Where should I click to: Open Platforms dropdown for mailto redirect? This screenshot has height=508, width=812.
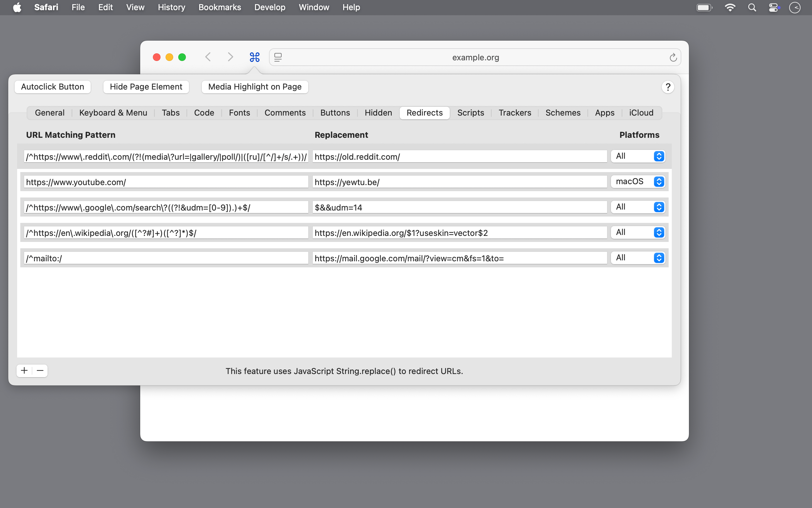tap(638, 258)
